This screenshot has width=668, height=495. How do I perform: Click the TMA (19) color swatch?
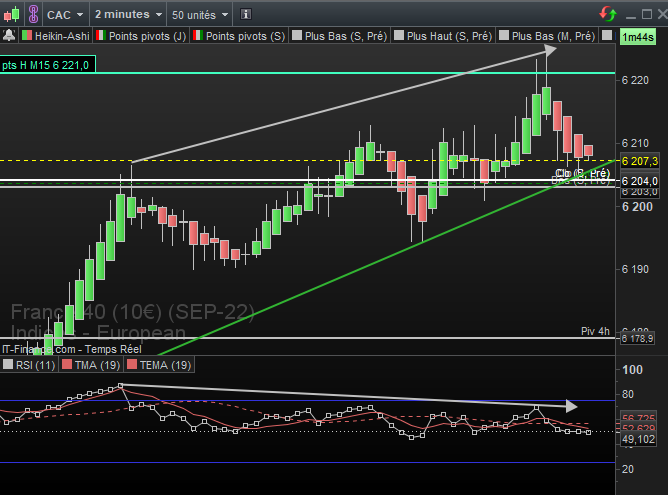click(x=67, y=364)
